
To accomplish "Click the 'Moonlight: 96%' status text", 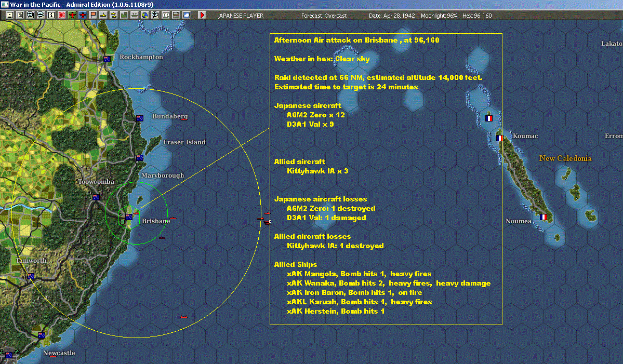I will [439, 16].
